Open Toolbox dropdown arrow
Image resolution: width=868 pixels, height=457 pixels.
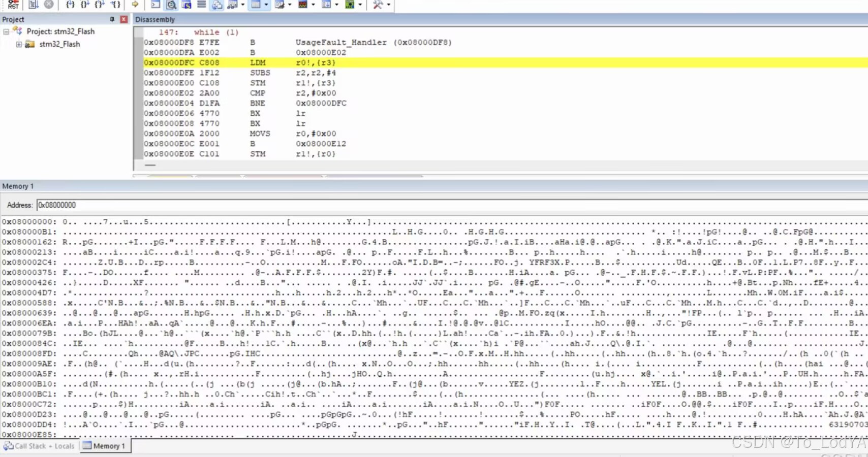click(x=389, y=5)
